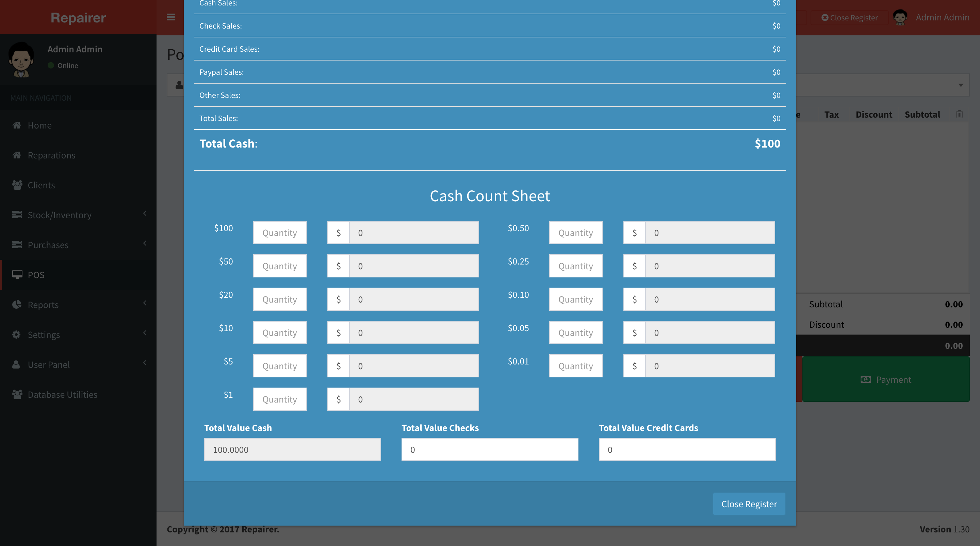Toggle the hamburger sidebar menu icon
The image size is (980, 546).
(171, 17)
